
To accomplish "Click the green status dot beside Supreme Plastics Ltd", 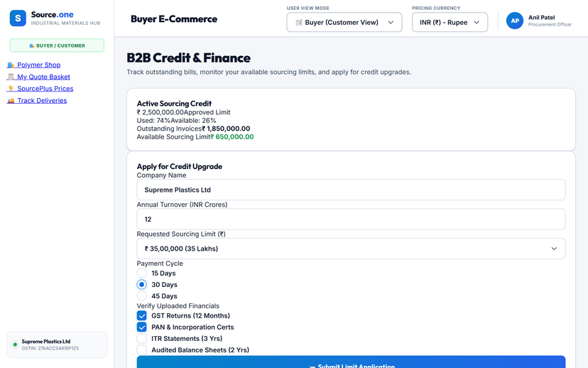I will [x=15, y=345].
